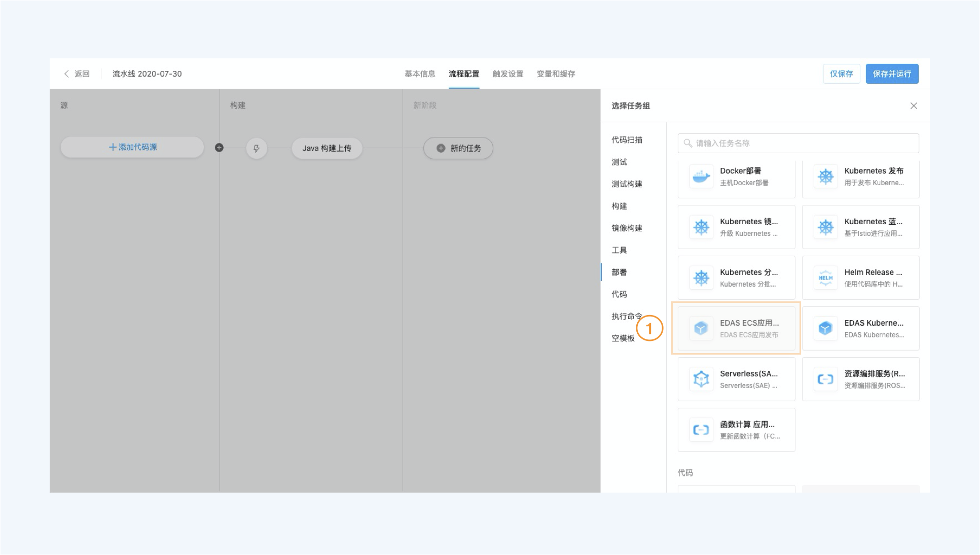Click the EDAS Kuberne... card title
The width and height of the screenshot is (980, 555).
(874, 323)
